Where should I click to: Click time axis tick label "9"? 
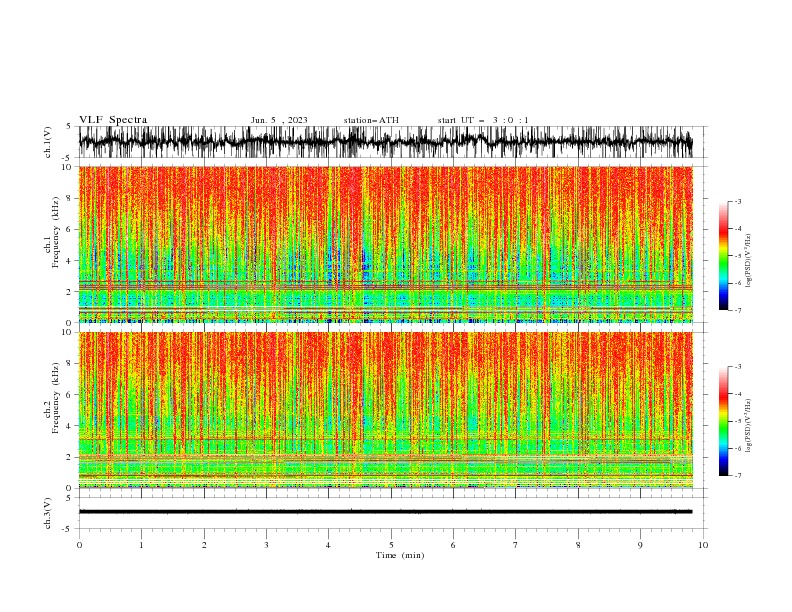click(640, 545)
